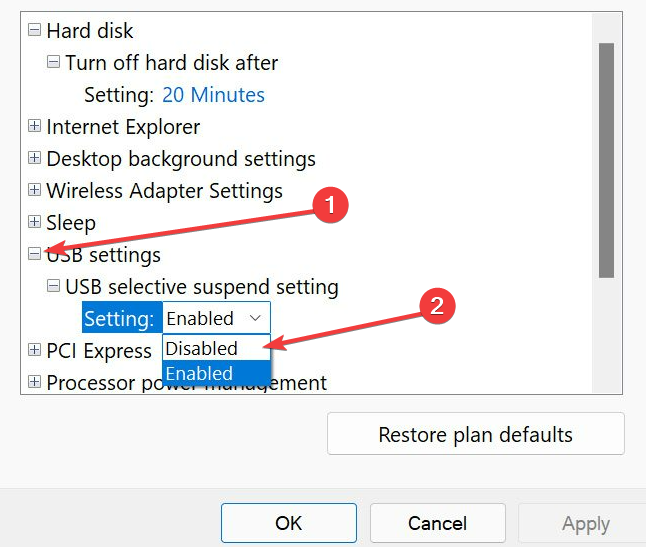This screenshot has height=547, width=646.
Task: Click the vertical scrollbar thumb
Action: pos(606,160)
